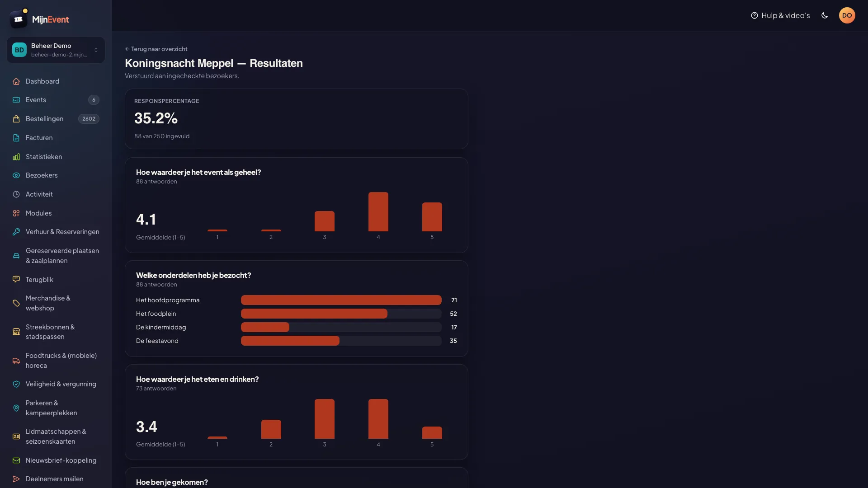Select the Merchandise & webshop tag icon
Screen dimensions: 868x488
(x=16, y=303)
